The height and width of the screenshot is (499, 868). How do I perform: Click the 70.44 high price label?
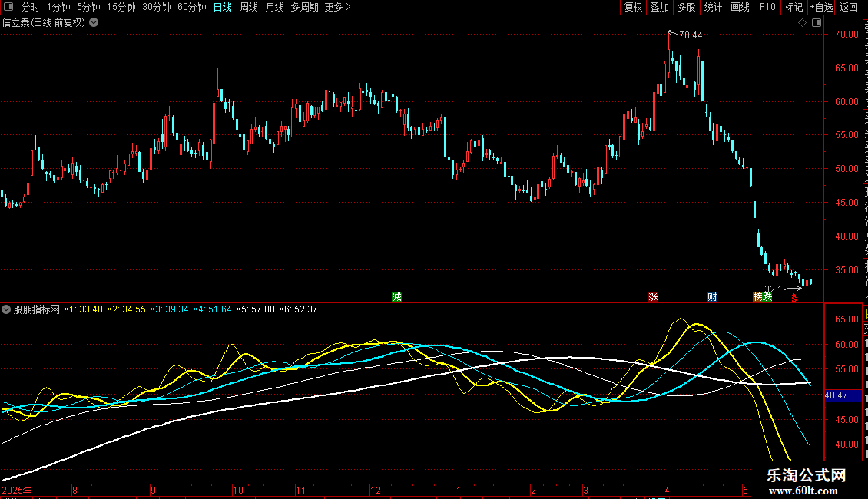pos(691,35)
